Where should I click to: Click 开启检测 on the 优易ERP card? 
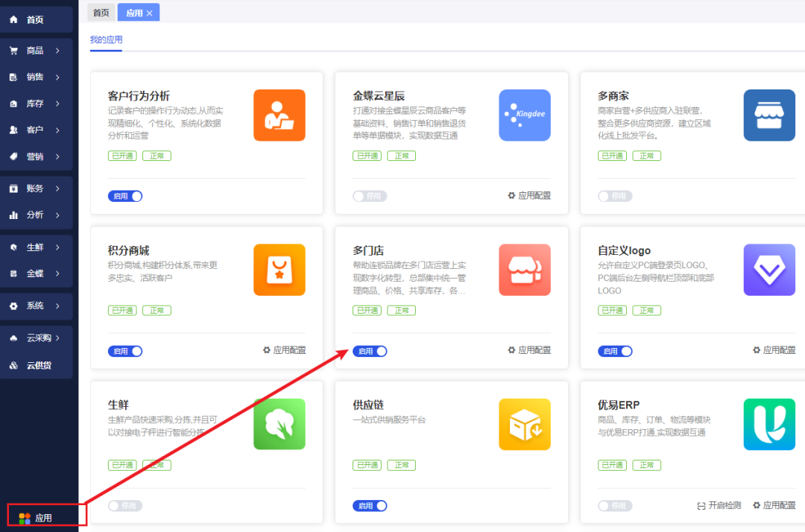tap(718, 504)
